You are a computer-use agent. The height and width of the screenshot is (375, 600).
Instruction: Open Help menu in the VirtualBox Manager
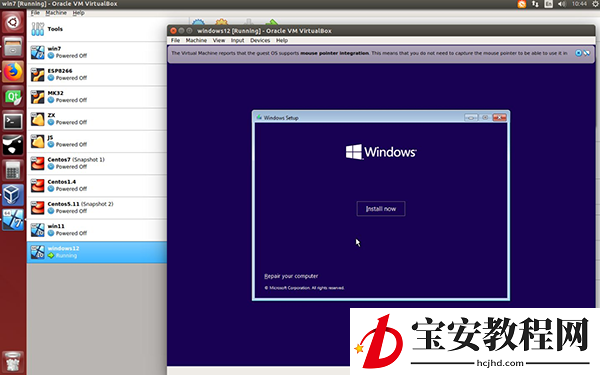point(78,13)
